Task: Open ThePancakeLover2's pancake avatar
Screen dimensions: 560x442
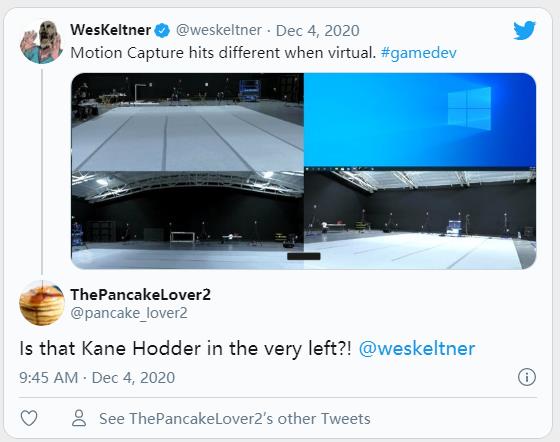Action: point(42,303)
